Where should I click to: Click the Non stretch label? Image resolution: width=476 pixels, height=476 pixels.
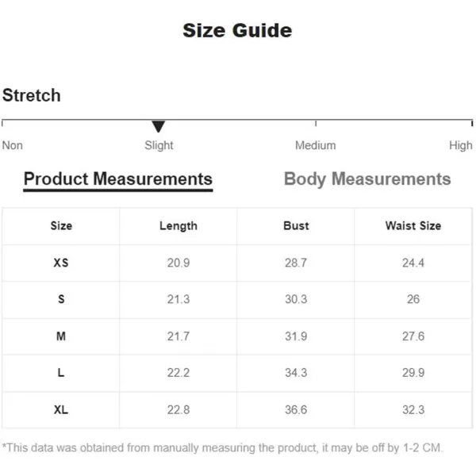click(13, 145)
